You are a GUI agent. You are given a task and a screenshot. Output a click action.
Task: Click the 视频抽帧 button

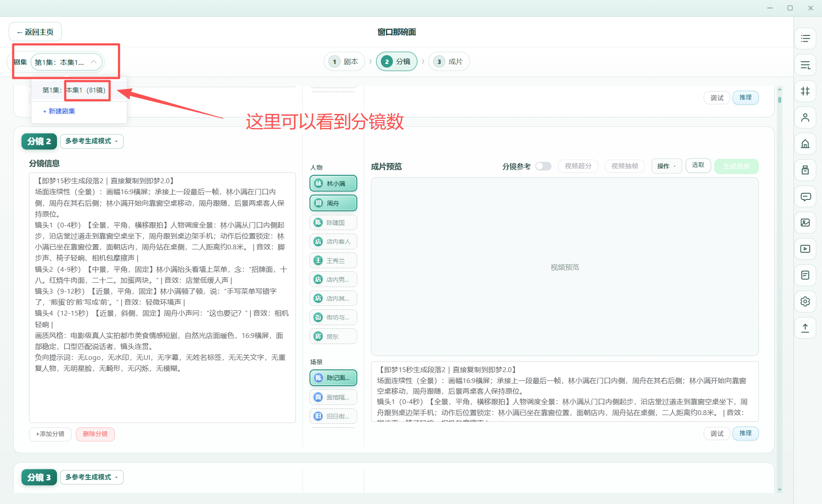(625, 166)
